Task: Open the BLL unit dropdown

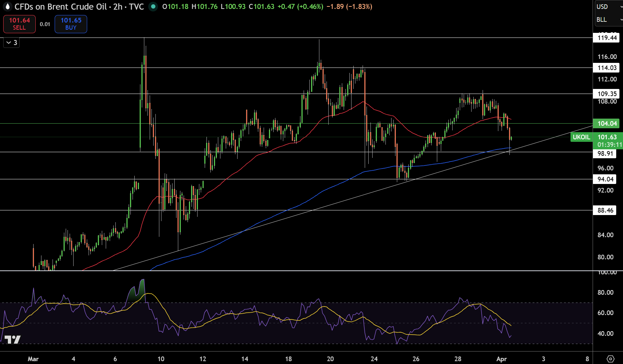Action: pos(609,20)
